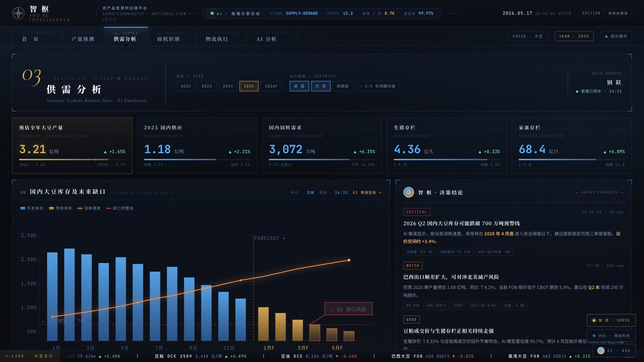Click the 国内饲料需求 progress bar
This screenshot has width=644, height=362.
click(322, 160)
